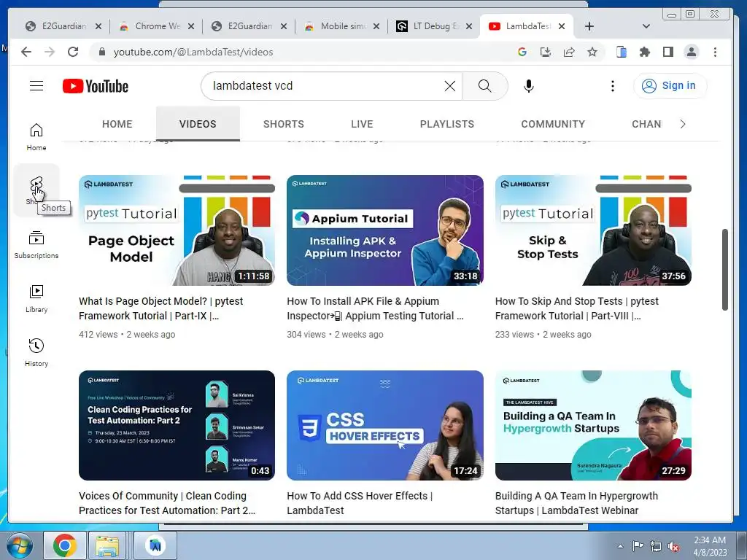Screen dimensions: 747x560
Task: Open Page Object Model pytest thumbnail
Action: pyautogui.click(x=177, y=230)
